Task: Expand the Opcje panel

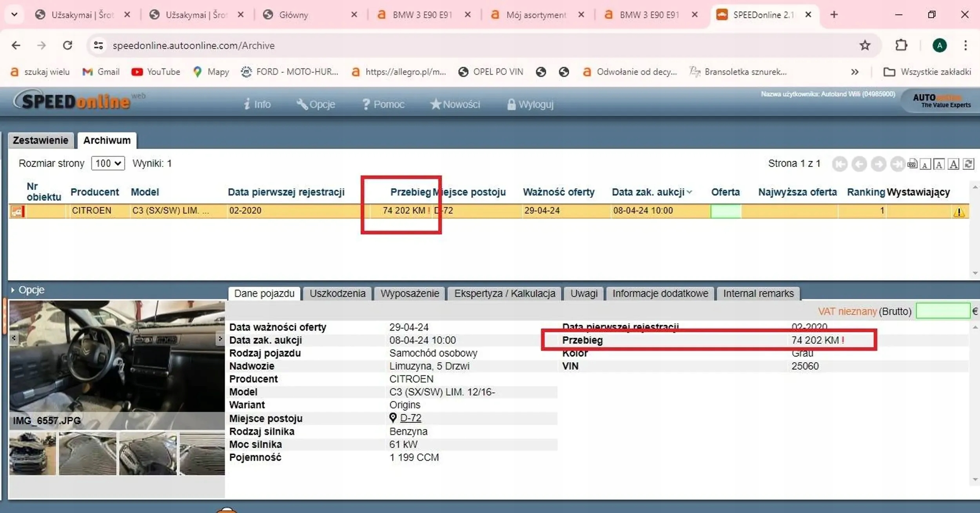Action: pyautogui.click(x=27, y=290)
